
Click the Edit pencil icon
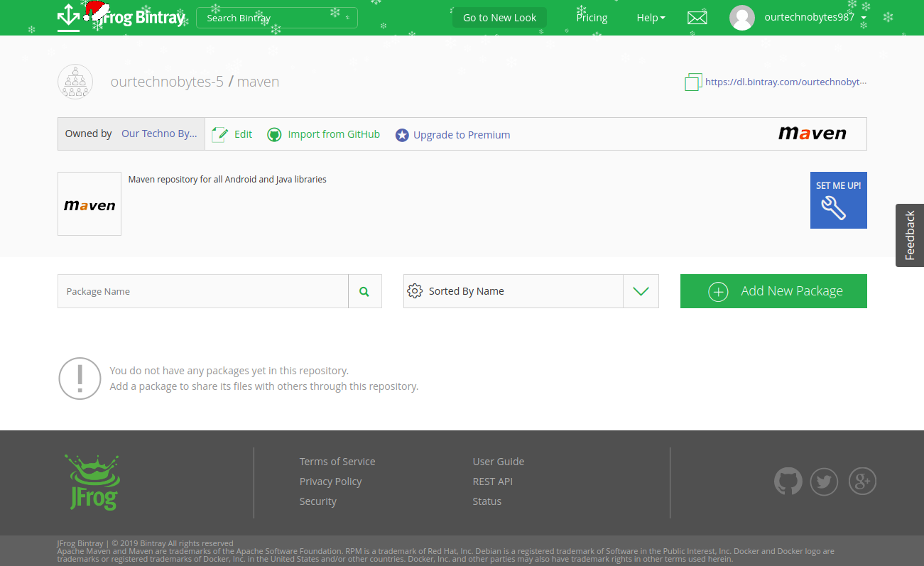click(x=220, y=134)
